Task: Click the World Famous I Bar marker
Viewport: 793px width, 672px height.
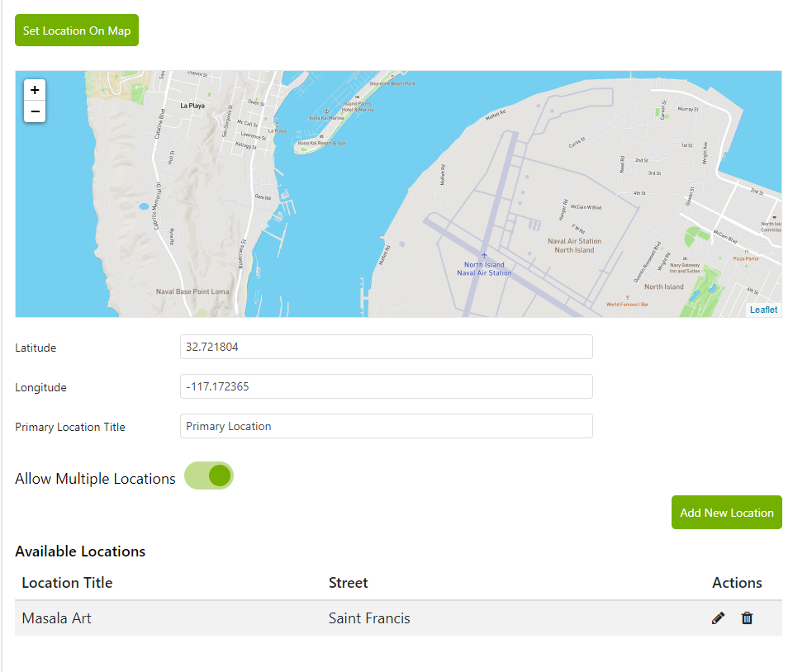Action: (x=627, y=297)
